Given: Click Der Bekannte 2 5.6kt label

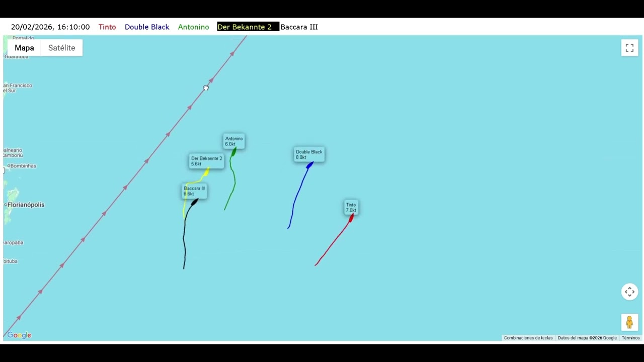Looking at the screenshot, I should coord(206,161).
